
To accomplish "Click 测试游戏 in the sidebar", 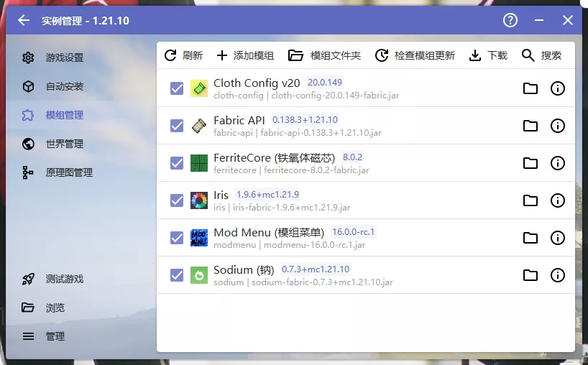I will pos(81,279).
